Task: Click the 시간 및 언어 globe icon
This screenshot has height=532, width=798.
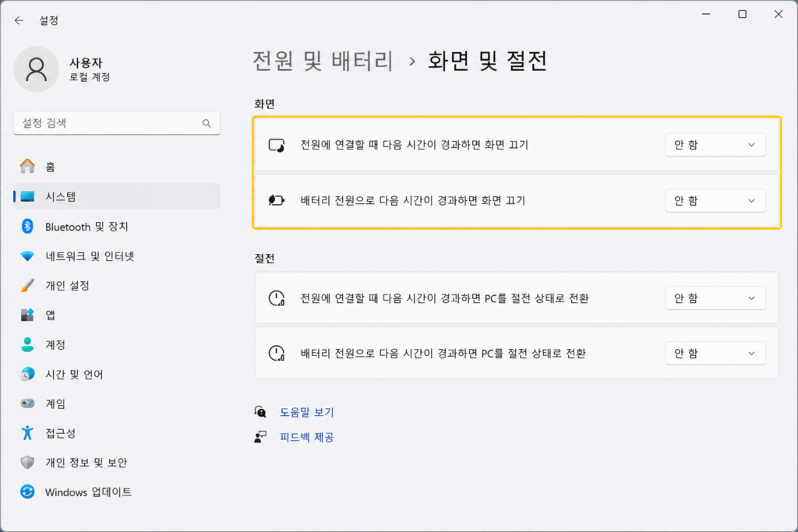Action: [x=27, y=374]
